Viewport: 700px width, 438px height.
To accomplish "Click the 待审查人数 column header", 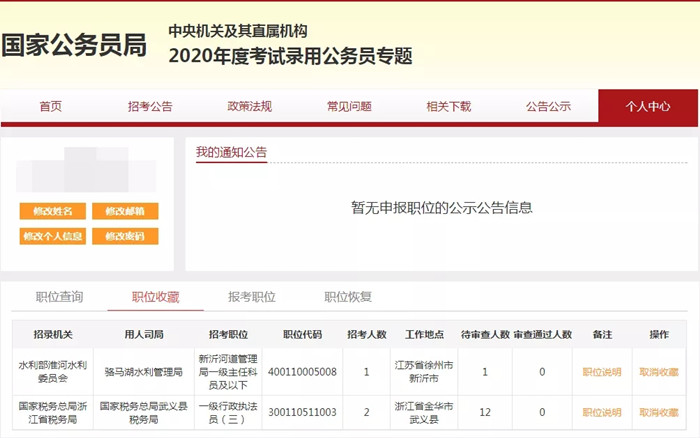I will 485,334.
